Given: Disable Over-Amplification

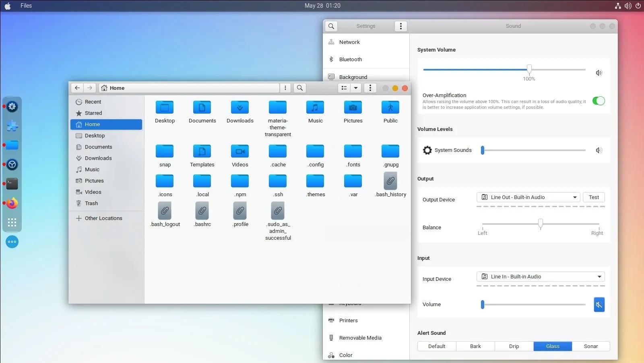Looking at the screenshot, I should (x=599, y=101).
